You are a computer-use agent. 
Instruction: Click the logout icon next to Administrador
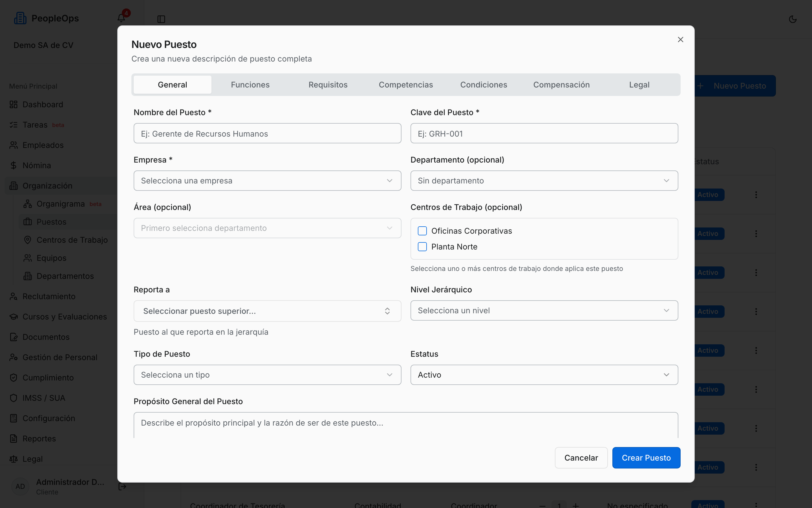click(122, 487)
